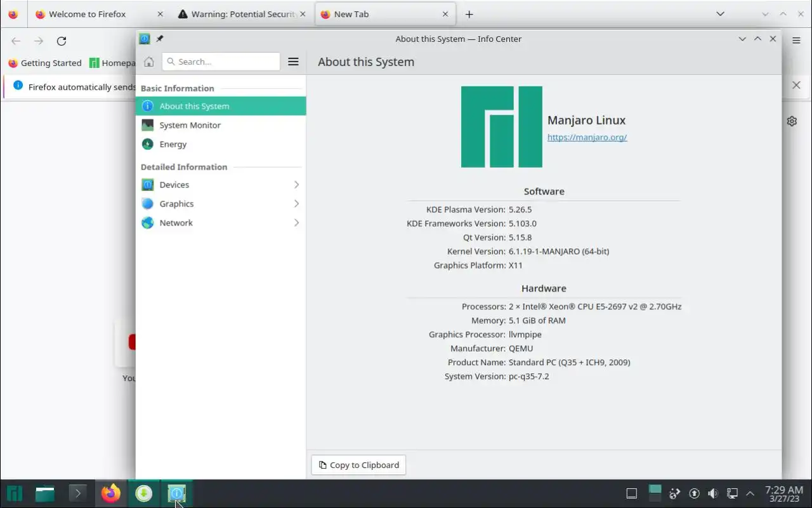Launch file manager from taskbar
The image size is (812, 508).
coord(45,493)
